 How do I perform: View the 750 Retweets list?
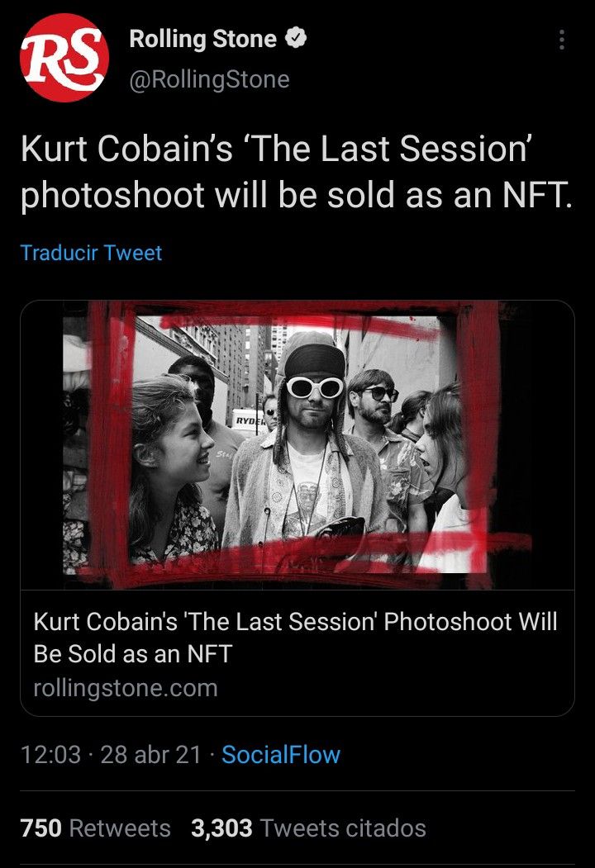point(41,828)
